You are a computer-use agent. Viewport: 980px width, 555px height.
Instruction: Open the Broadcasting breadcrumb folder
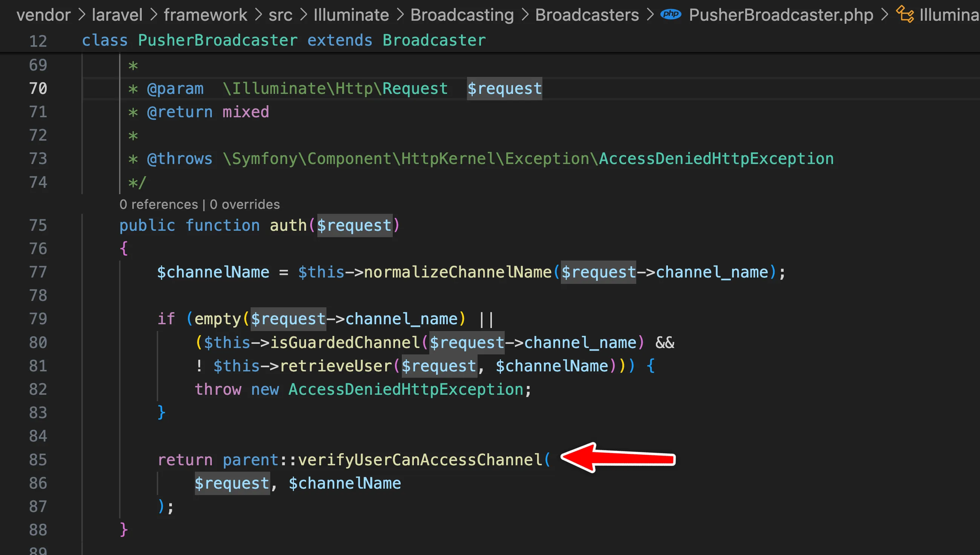click(462, 15)
